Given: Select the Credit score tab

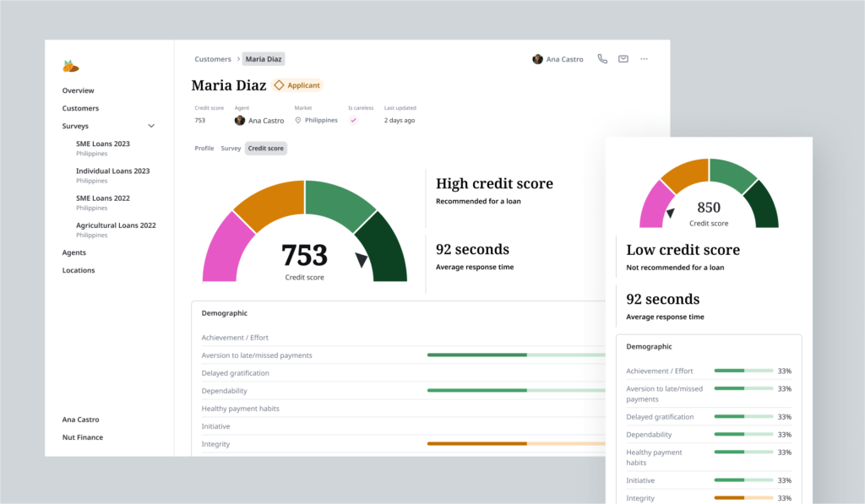Looking at the screenshot, I should (266, 149).
